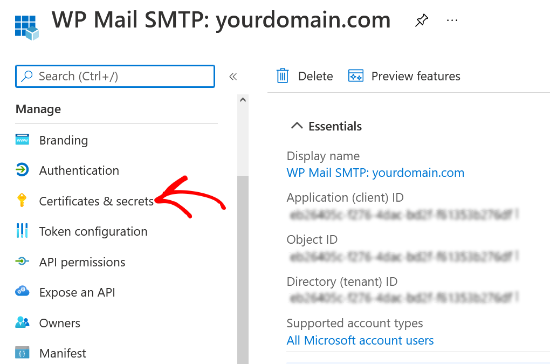Click Delete in the toolbar

[315, 76]
